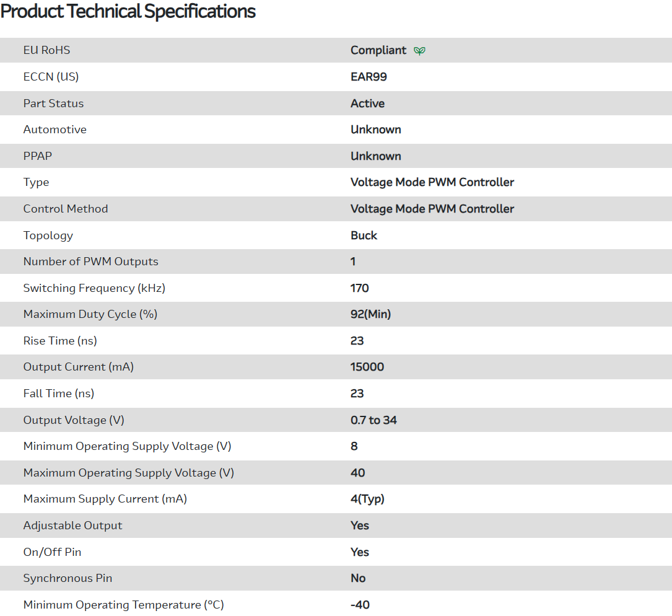Click the Type row's Voltage Mode PWM Controller value
The height and width of the screenshot is (616, 672).
[432, 182]
